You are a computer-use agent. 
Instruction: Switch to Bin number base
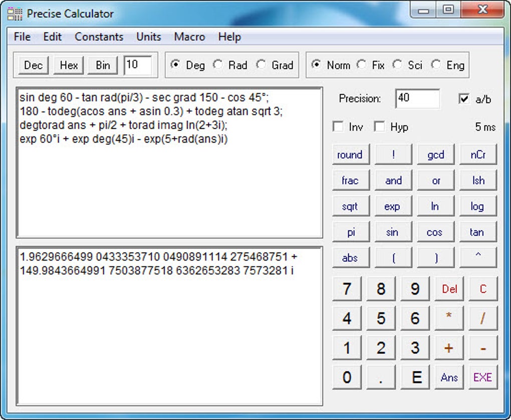tap(103, 65)
